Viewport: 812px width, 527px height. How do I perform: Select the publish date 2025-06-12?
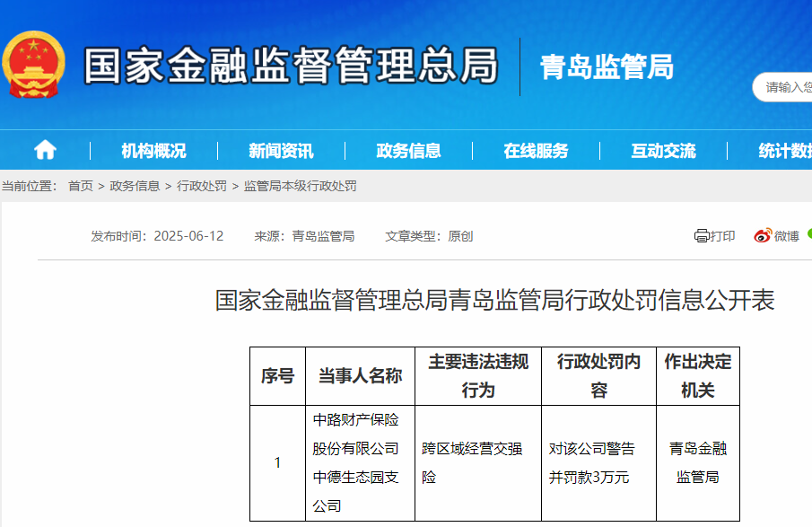[x=188, y=236]
